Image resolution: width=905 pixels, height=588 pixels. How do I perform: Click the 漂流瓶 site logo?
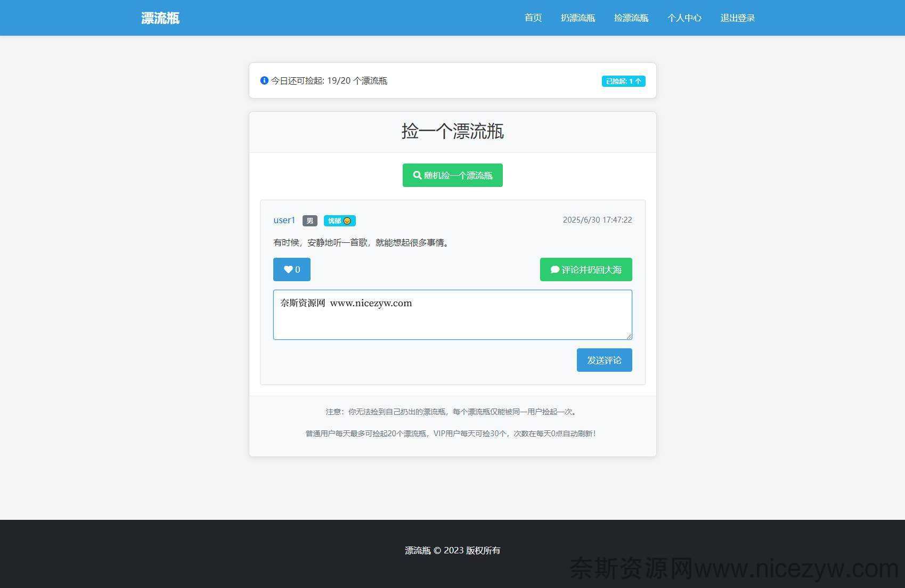[160, 18]
